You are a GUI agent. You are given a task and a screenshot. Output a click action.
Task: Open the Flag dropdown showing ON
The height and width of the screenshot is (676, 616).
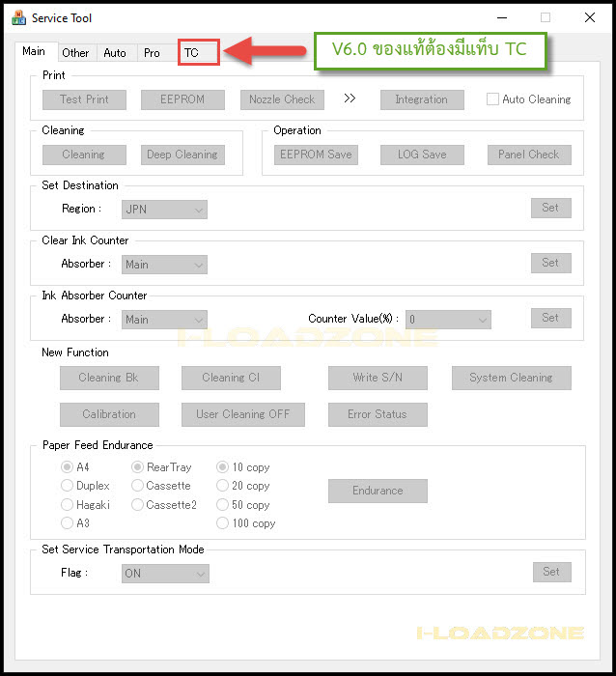(x=165, y=574)
